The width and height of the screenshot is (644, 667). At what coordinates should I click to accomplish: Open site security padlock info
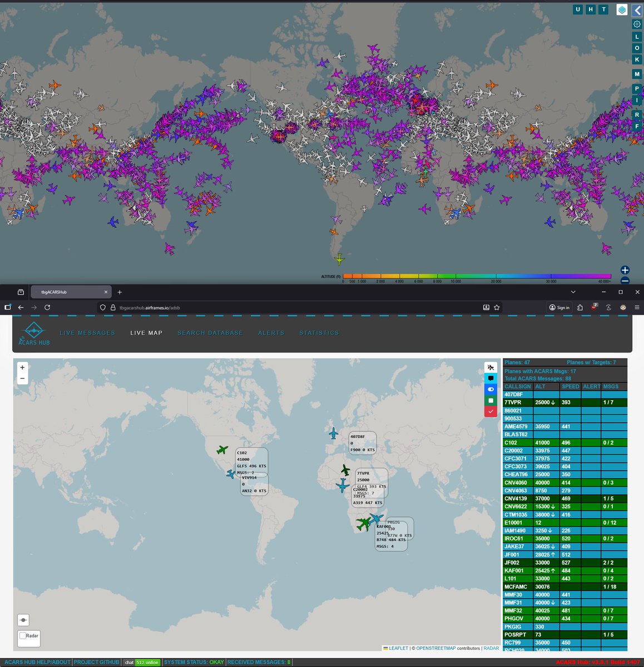click(x=112, y=307)
